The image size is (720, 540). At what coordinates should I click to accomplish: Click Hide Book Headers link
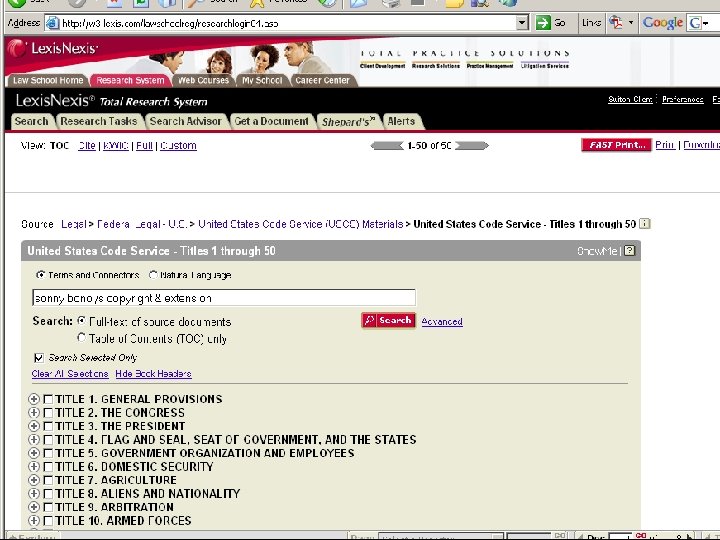click(x=153, y=374)
